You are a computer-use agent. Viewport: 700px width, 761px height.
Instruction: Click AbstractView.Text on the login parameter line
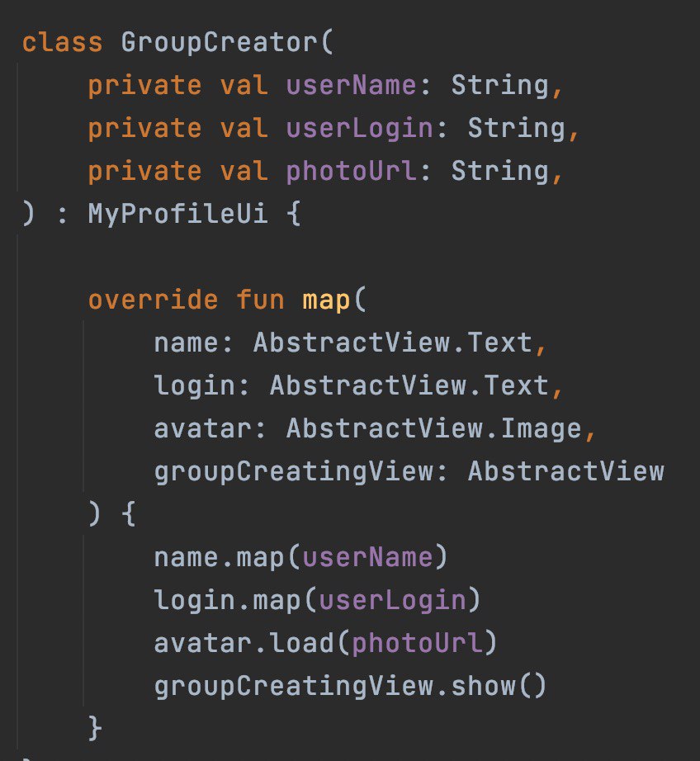click(x=409, y=385)
